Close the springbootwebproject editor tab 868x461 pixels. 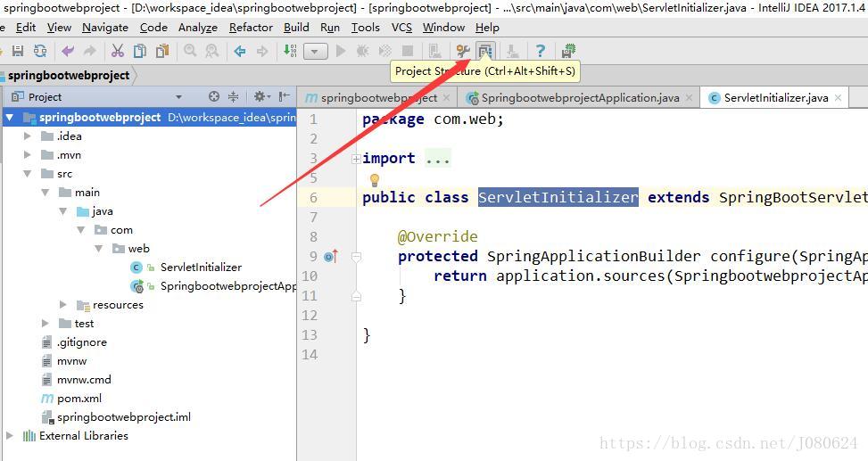tap(446, 98)
